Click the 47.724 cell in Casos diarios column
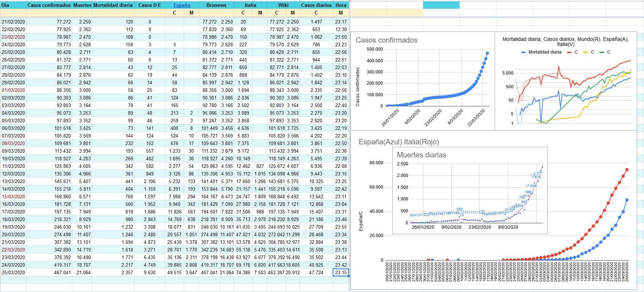The height and width of the screenshot is (292, 644). click(316, 272)
